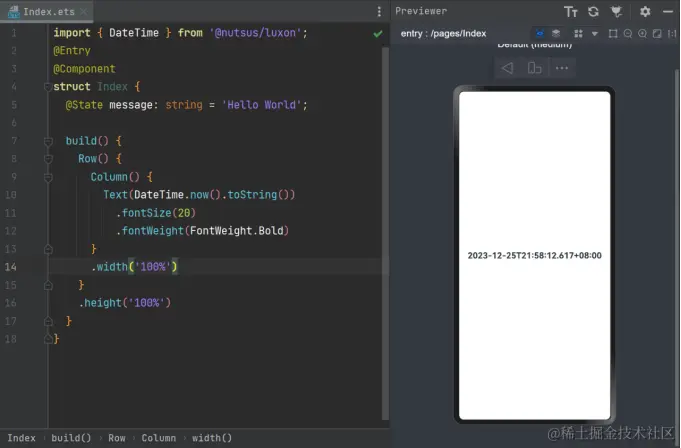Screen dimensions: 681x448
Task: Click the editor vertical scrollbar
Action: [x=385, y=233]
